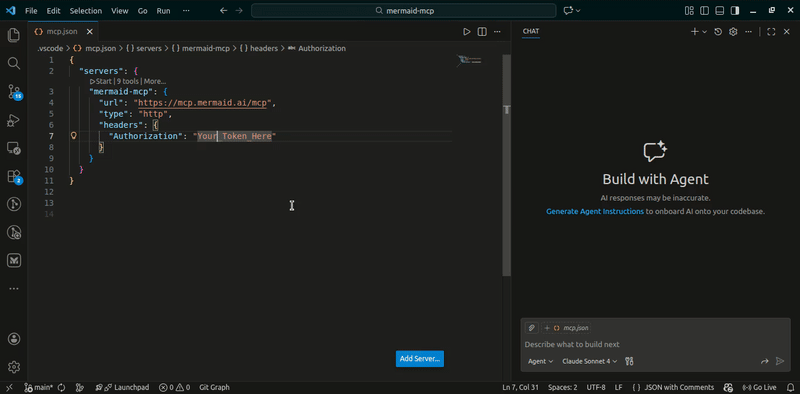Open the Copilot chat dropdown in title bar
This screenshot has width=800, height=394.
point(572,10)
